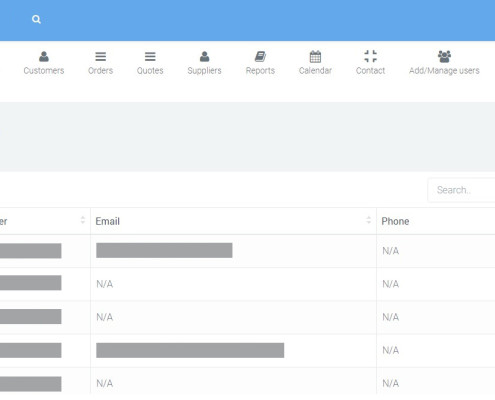
Task: Go to Reports menu label
Action: pyautogui.click(x=260, y=71)
